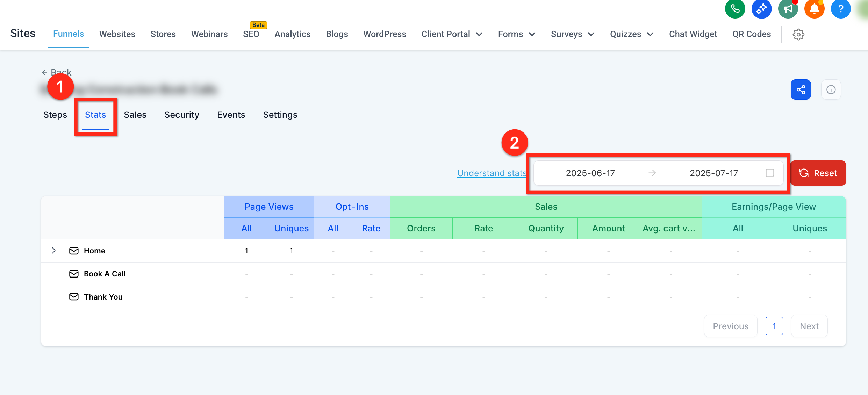Open the AI sparkle assistant icon

tap(761, 9)
